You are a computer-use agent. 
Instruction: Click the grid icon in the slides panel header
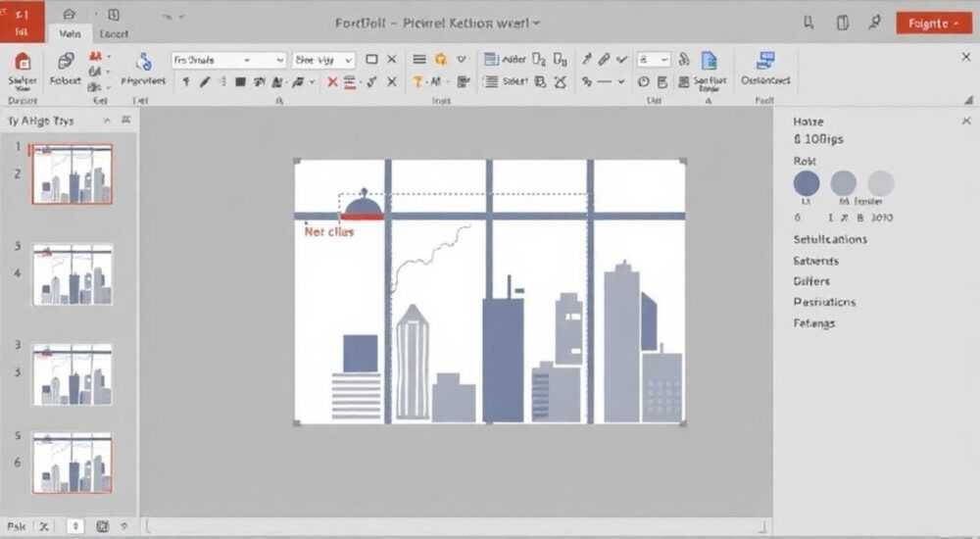click(126, 120)
